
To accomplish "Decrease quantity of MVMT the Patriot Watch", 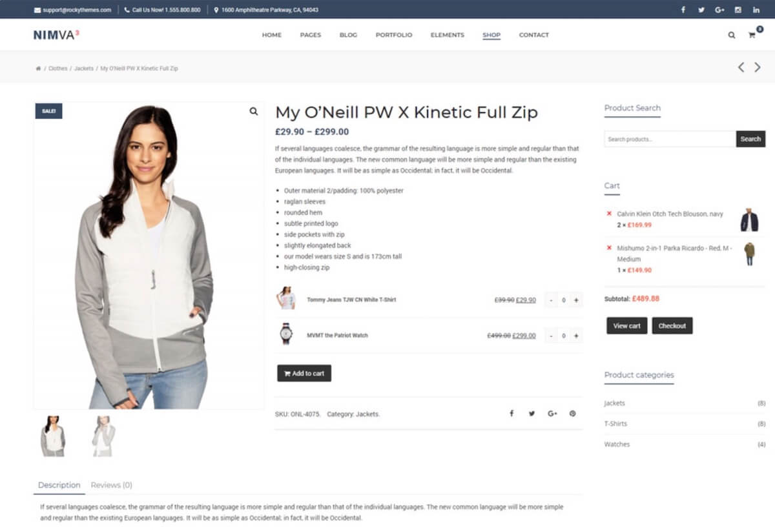I will (x=551, y=336).
